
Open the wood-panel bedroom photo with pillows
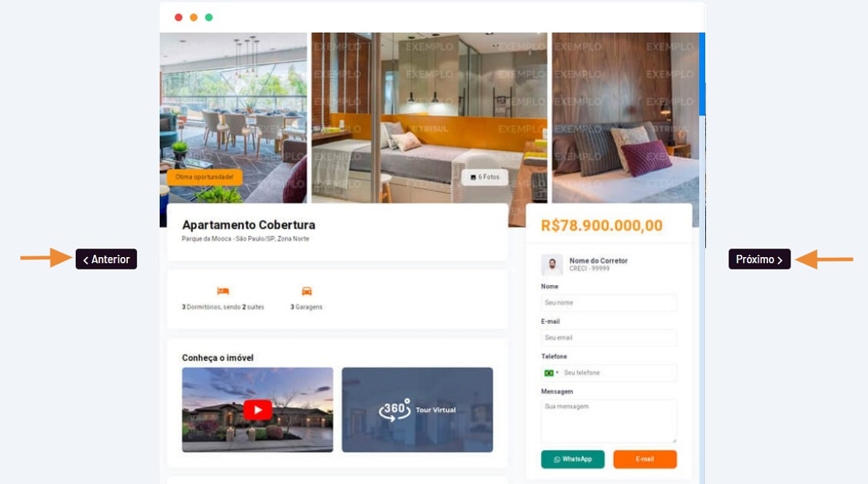[x=625, y=117]
